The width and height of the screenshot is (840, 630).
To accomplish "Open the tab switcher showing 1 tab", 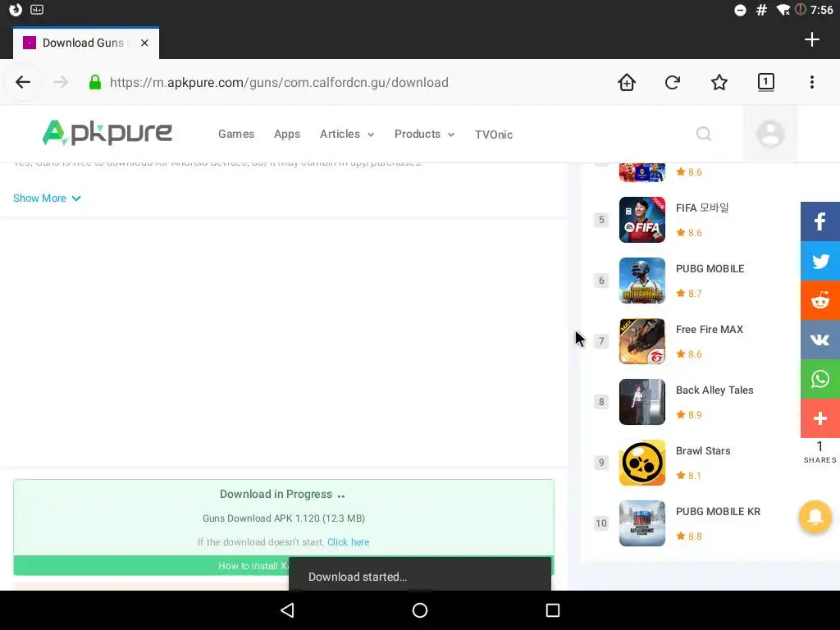I will 765,82.
